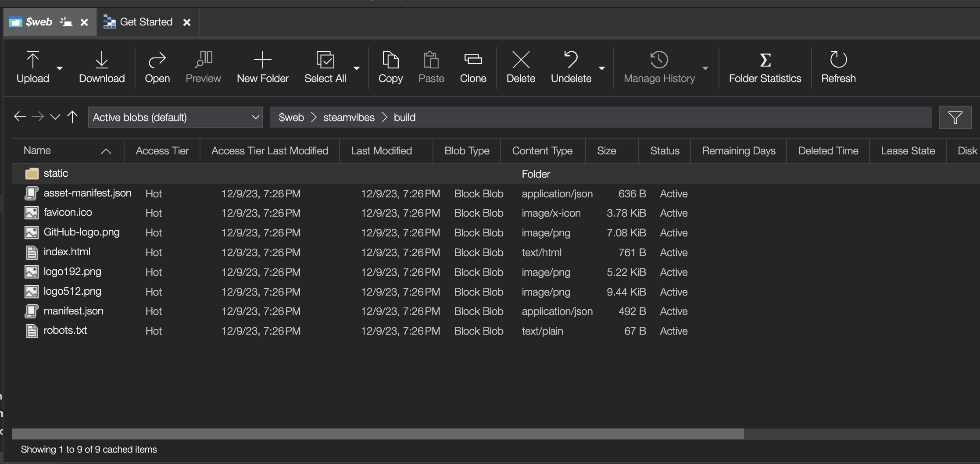The width and height of the screenshot is (980, 464).
Task: Open Folder Statistics
Action: pyautogui.click(x=765, y=67)
